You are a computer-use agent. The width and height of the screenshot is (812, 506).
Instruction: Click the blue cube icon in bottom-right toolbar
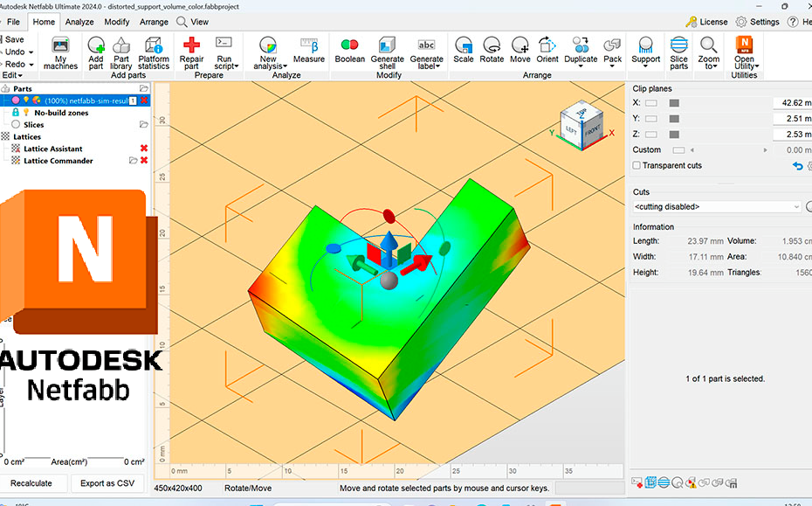click(x=650, y=482)
